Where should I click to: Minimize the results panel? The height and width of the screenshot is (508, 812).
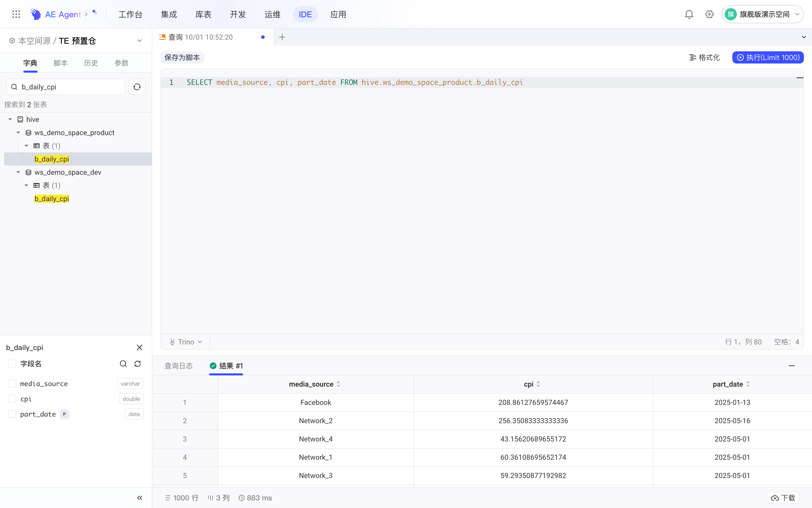(791, 366)
